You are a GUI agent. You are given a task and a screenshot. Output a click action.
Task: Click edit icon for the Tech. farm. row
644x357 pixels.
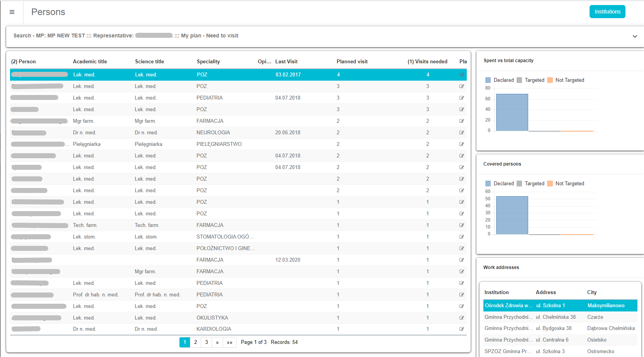click(x=461, y=225)
